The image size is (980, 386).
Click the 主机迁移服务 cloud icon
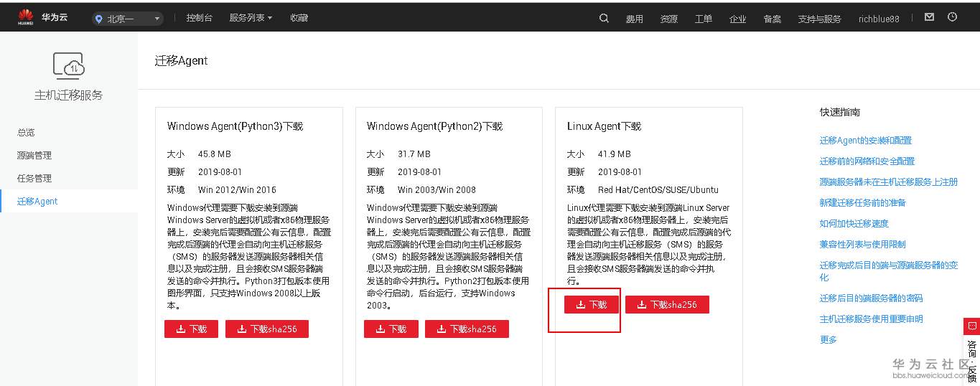point(69,65)
